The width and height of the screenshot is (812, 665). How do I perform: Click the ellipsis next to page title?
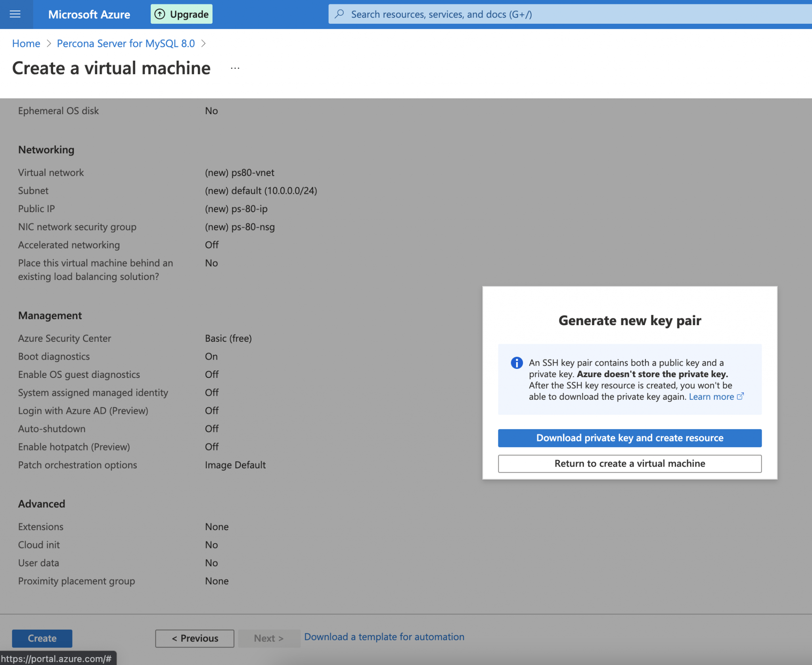(236, 67)
